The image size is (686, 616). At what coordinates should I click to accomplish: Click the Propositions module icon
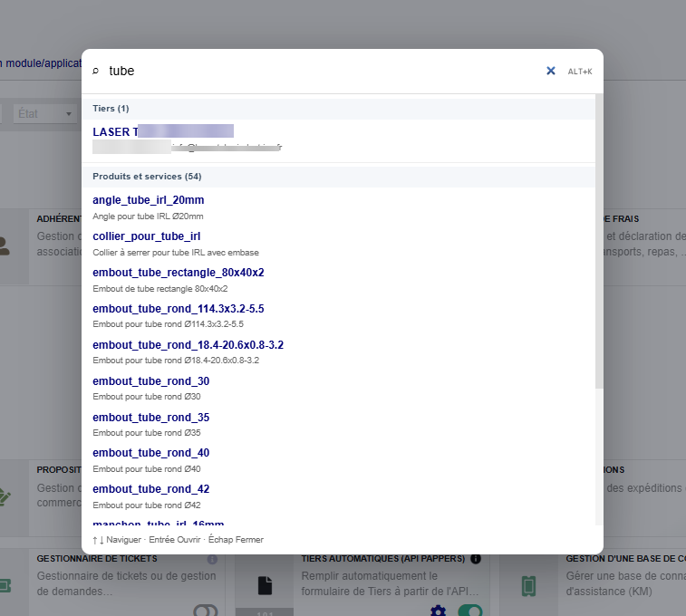click(x=5, y=497)
